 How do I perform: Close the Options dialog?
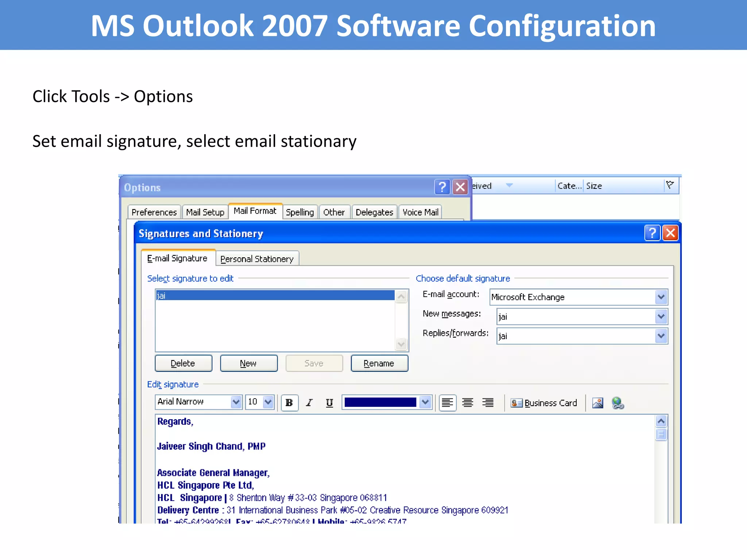coord(460,187)
